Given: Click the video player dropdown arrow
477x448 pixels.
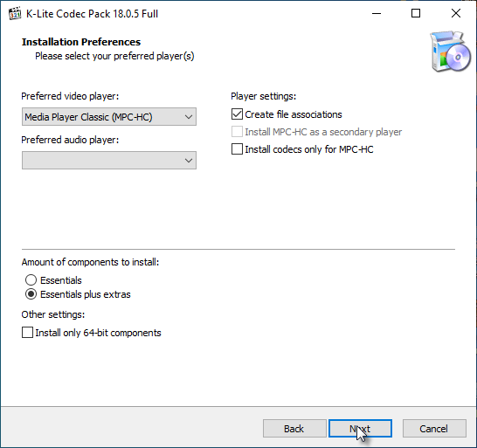Looking at the screenshot, I should pos(189,117).
